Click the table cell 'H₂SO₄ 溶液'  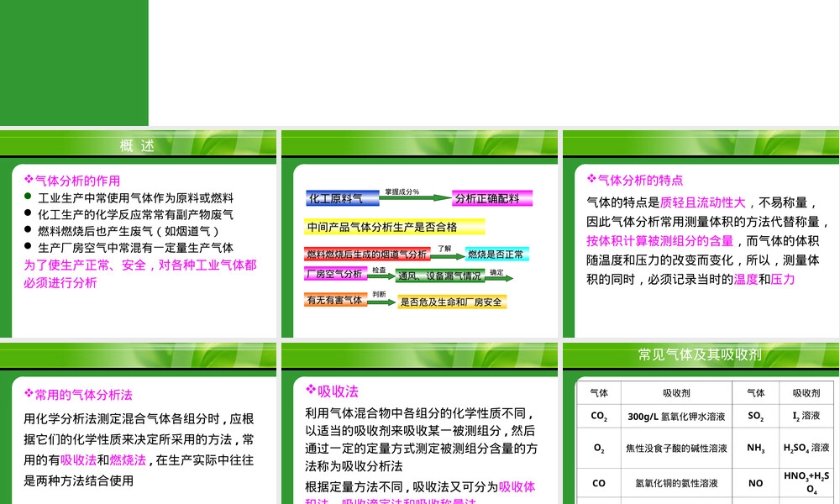coord(806,448)
